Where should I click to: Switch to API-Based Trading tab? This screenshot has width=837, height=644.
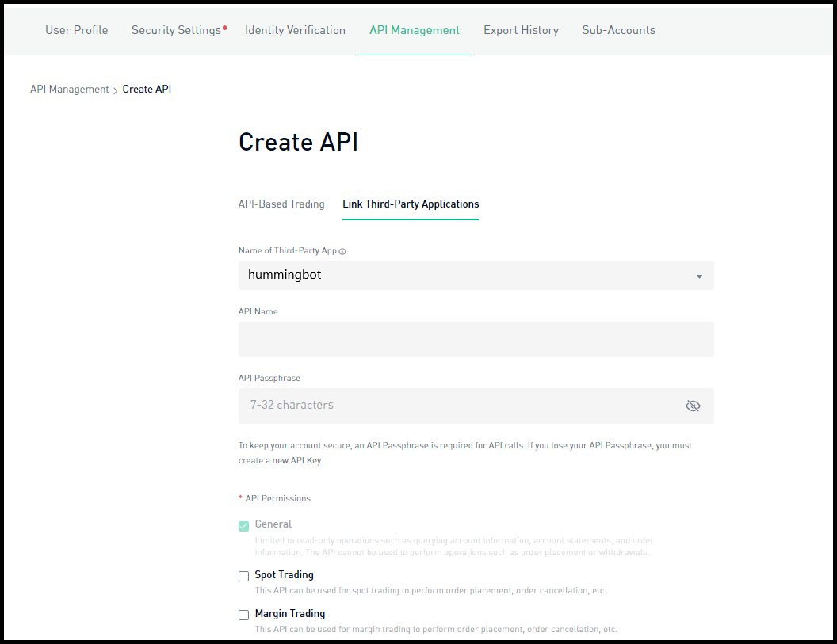point(281,204)
